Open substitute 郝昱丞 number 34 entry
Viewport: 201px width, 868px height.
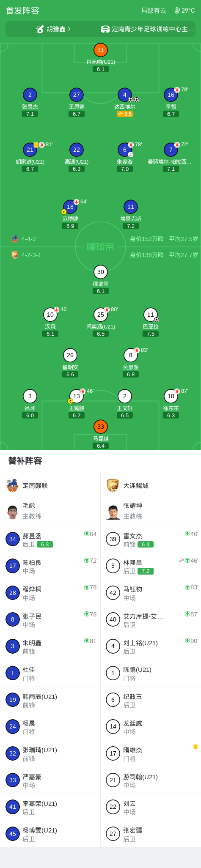coord(50,539)
